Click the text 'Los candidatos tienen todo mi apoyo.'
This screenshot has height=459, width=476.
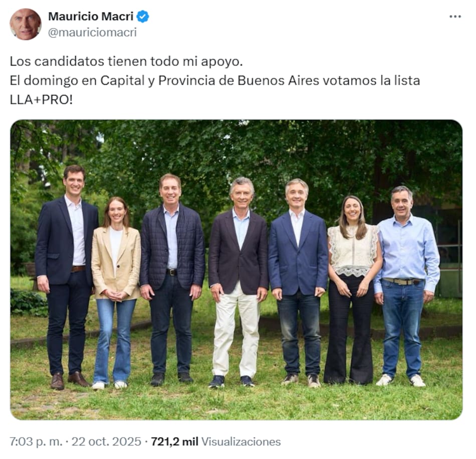[126, 62]
